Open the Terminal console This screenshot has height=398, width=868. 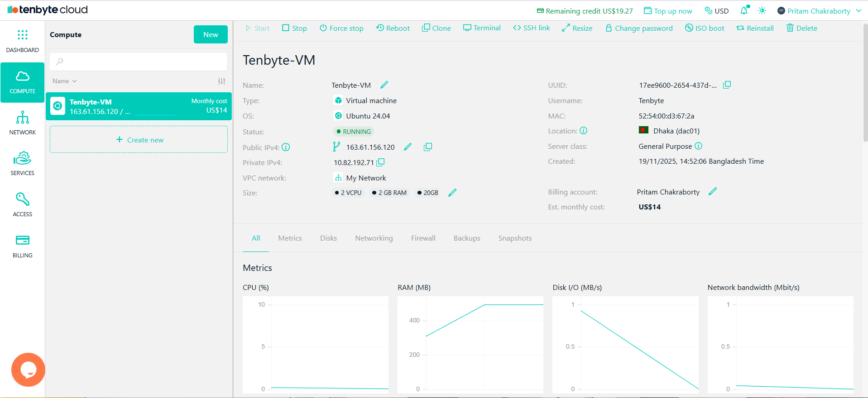click(482, 28)
